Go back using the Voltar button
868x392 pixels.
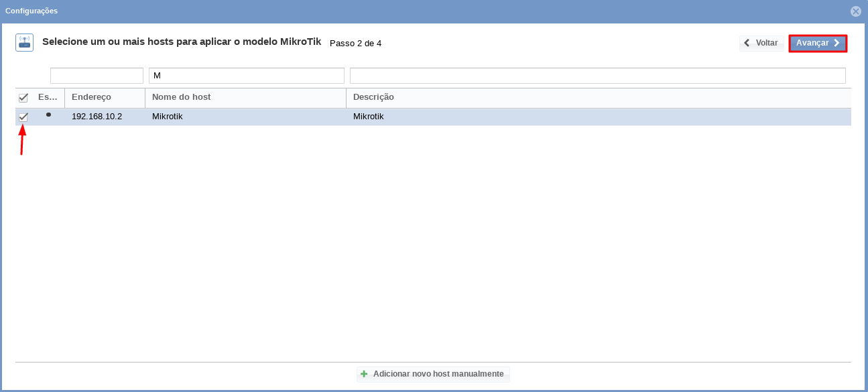click(x=761, y=43)
